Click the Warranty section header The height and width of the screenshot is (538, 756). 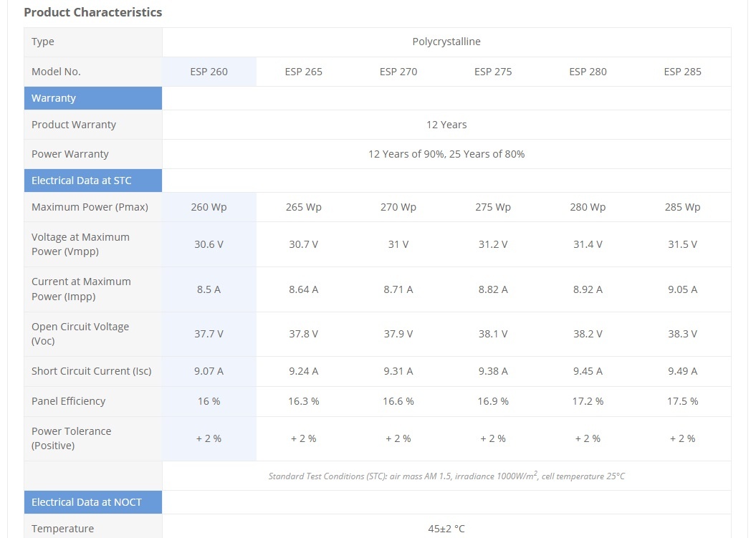pos(54,98)
